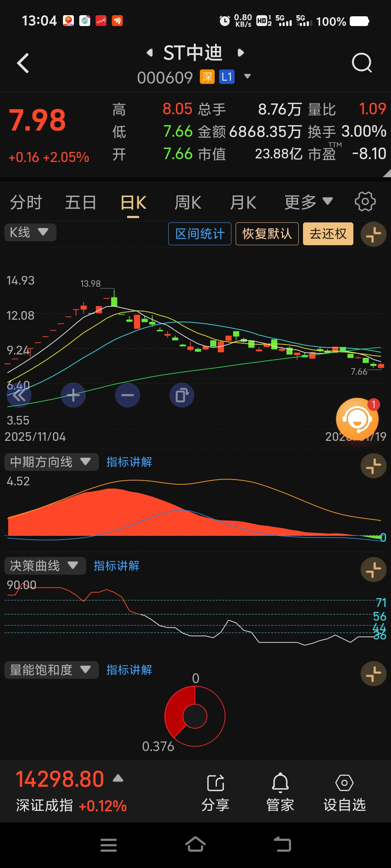The width and height of the screenshot is (391, 868).
Task: Open 指标讲解 link for 中期方向线
Action: point(129,462)
